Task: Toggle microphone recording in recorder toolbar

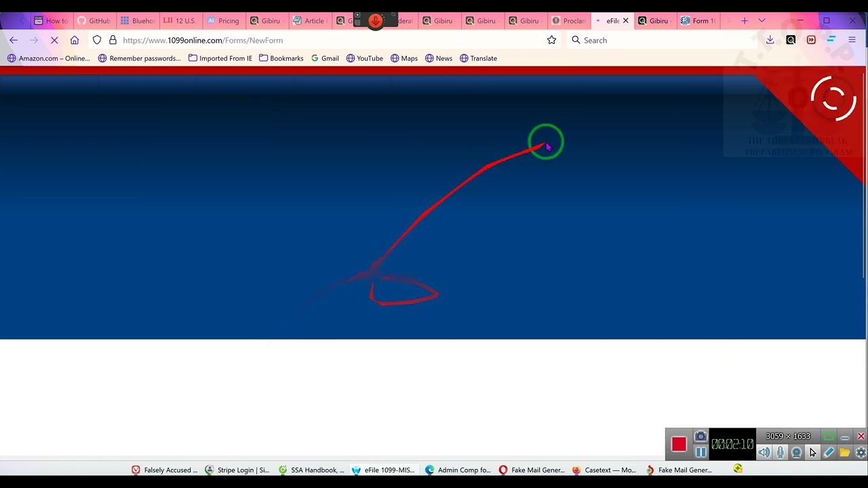Action: [781, 453]
